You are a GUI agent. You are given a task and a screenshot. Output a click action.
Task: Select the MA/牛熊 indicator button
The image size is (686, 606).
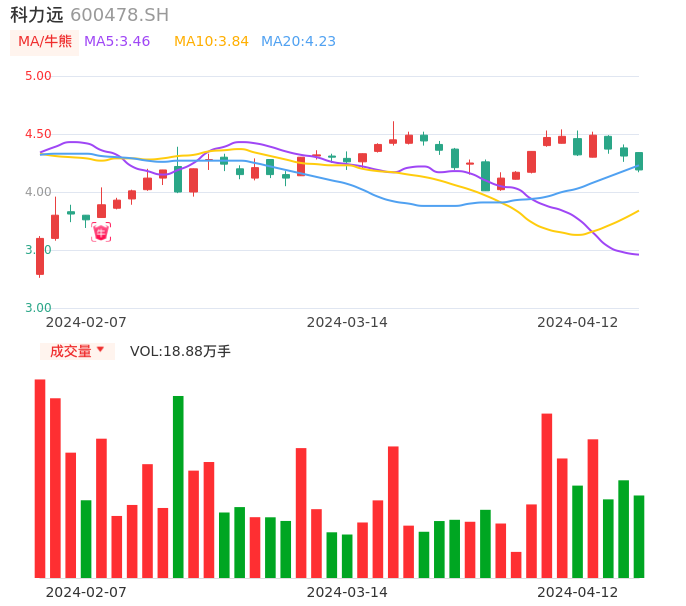(45, 42)
